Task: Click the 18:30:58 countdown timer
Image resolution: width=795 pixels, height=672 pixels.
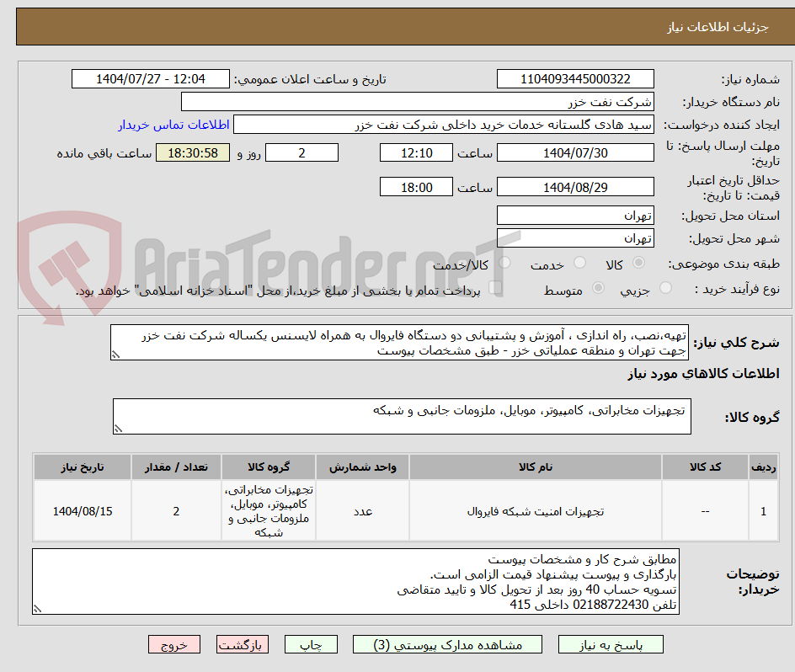Action: click(192, 153)
